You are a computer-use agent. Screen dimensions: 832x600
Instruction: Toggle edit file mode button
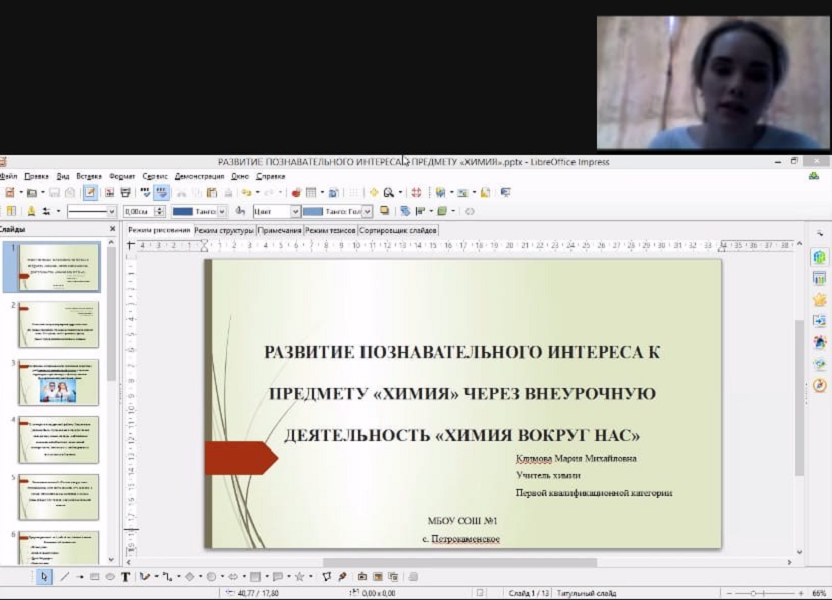pos(90,192)
